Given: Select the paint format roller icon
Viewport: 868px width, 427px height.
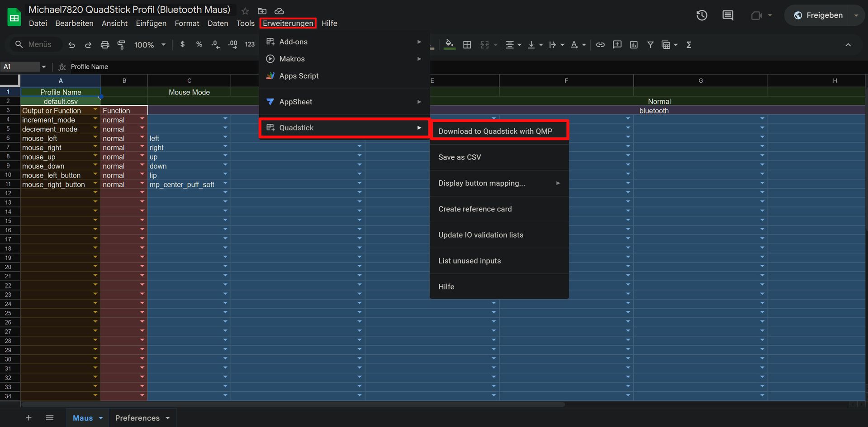Looking at the screenshot, I should point(121,45).
